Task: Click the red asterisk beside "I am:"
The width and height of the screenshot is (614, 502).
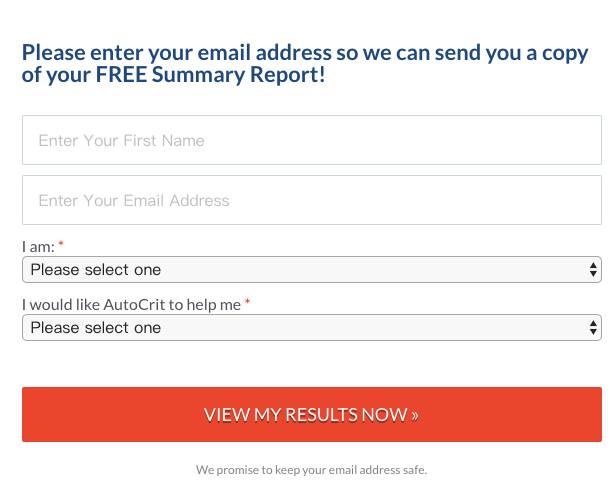Action: (x=61, y=245)
